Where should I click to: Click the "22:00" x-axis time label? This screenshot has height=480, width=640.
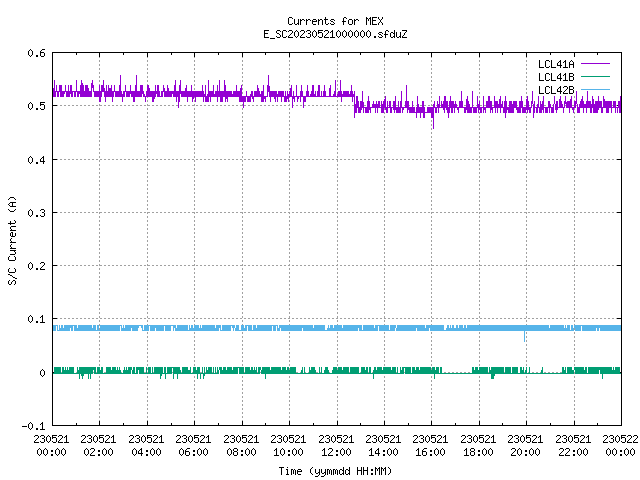573,452
